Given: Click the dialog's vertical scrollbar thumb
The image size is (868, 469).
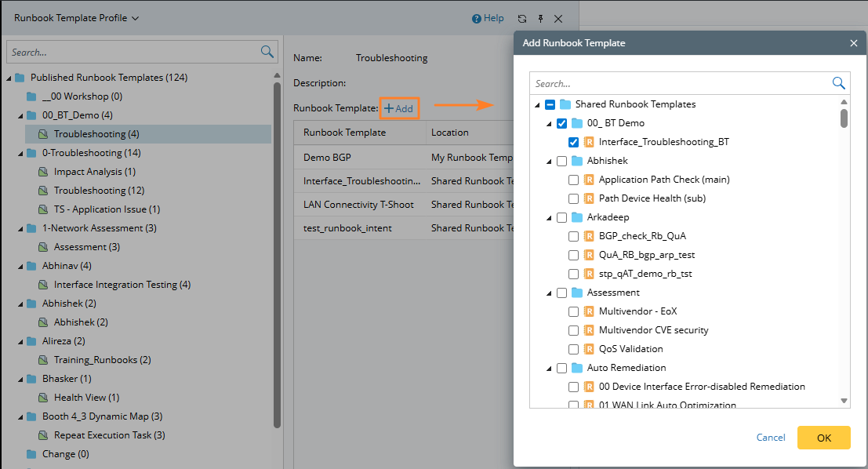Looking at the screenshot, I should (844, 118).
